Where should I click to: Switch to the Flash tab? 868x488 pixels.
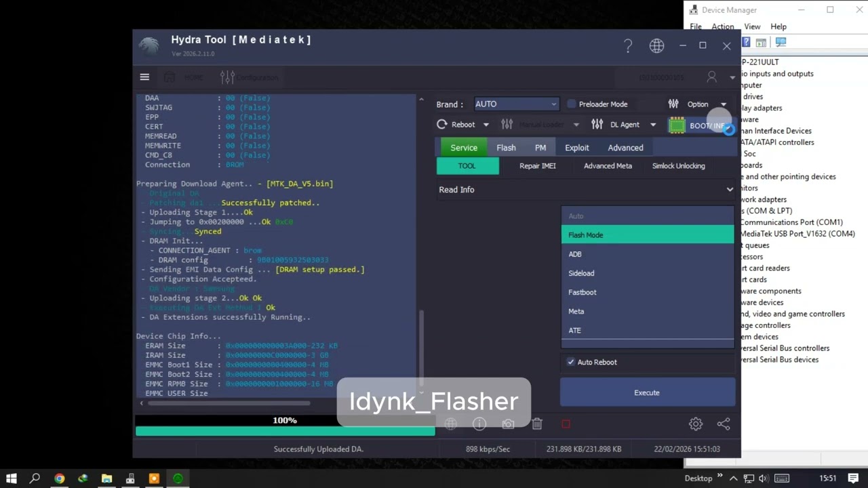point(506,148)
